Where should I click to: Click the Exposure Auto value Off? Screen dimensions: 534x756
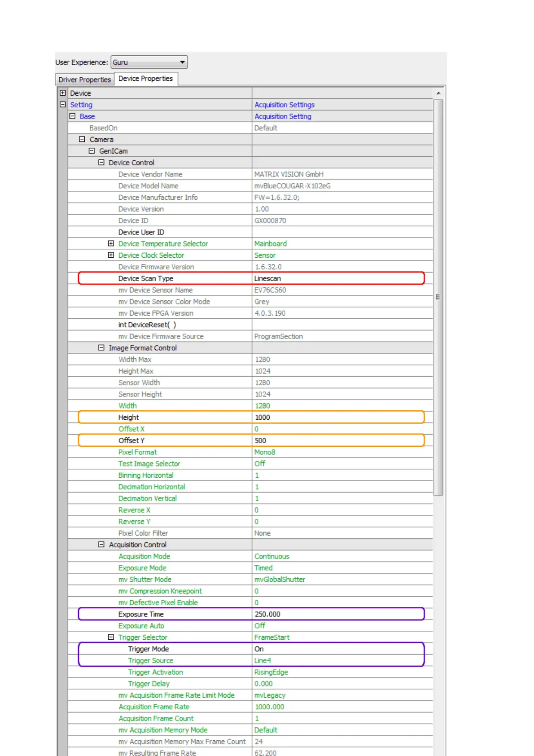click(260, 626)
